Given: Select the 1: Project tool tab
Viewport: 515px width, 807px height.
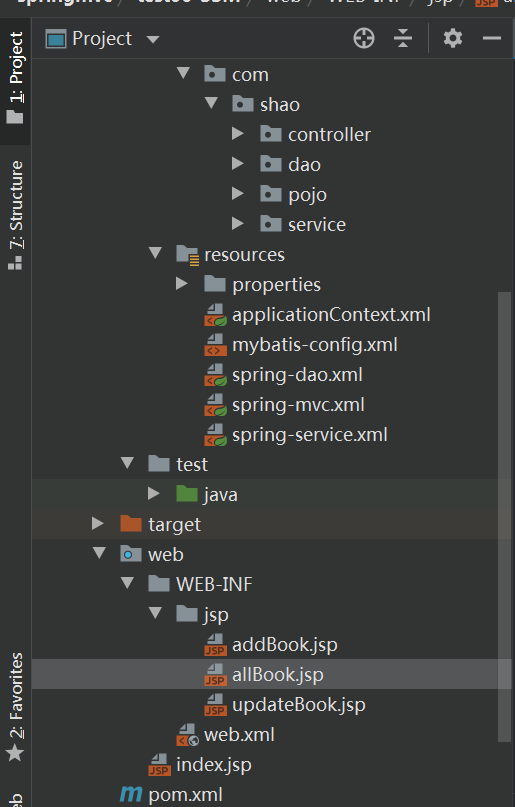Looking at the screenshot, I should tap(15, 77).
